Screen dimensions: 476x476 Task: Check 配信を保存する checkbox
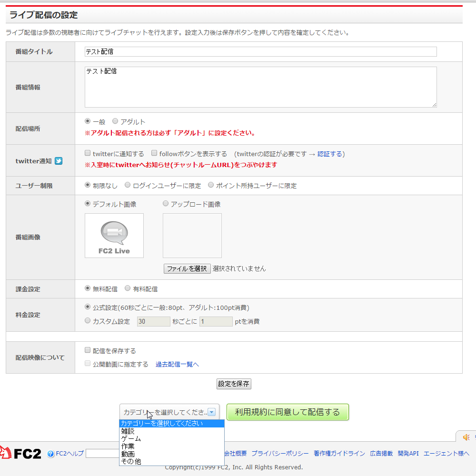click(x=88, y=350)
